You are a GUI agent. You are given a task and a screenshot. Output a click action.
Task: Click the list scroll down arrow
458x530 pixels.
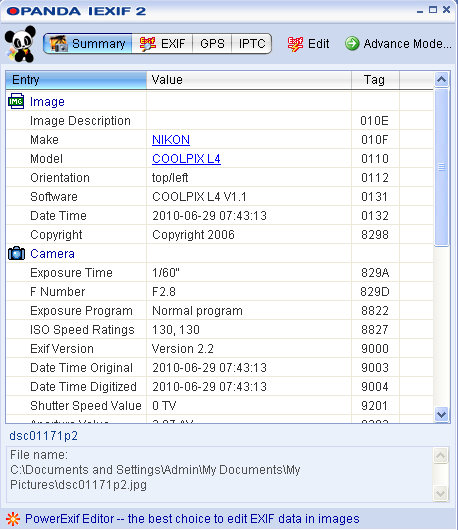[x=442, y=414]
